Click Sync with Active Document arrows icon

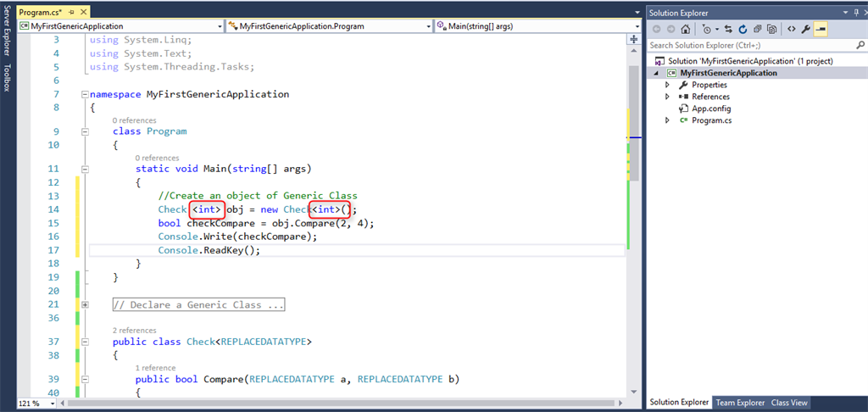click(x=728, y=30)
